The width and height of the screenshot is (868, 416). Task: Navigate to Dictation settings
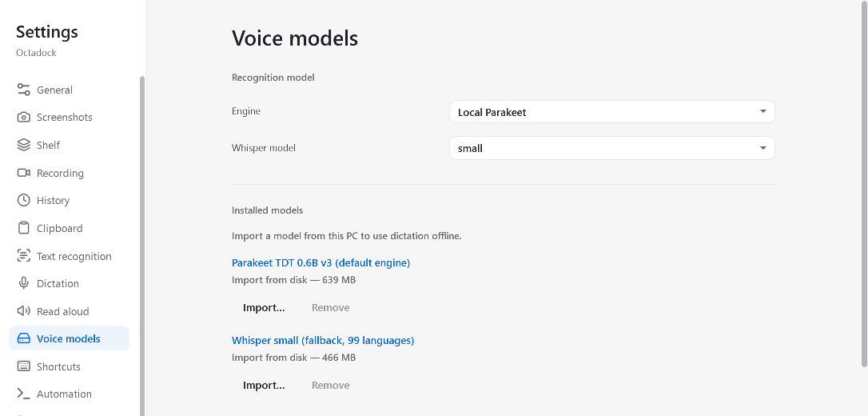70,284
